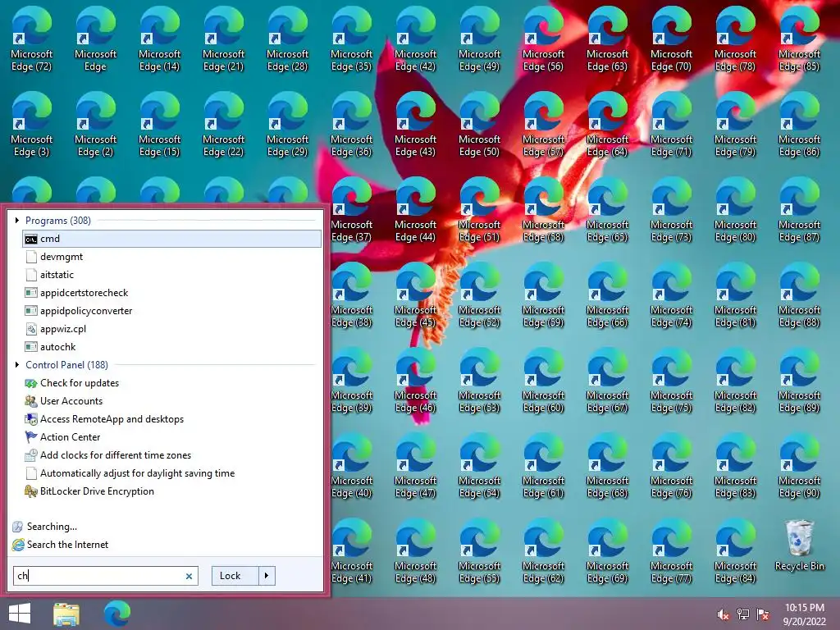
Task: Select Microsoft Edge (85) desktop shortcut
Action: pos(799,39)
